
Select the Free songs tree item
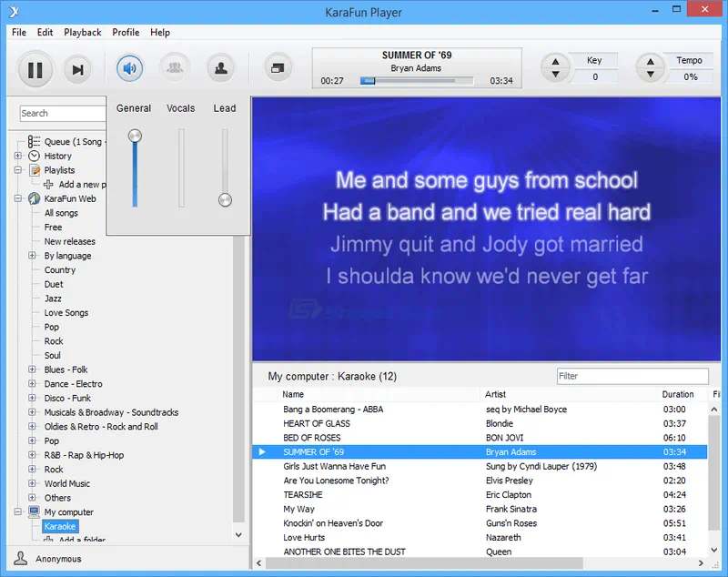(x=53, y=227)
